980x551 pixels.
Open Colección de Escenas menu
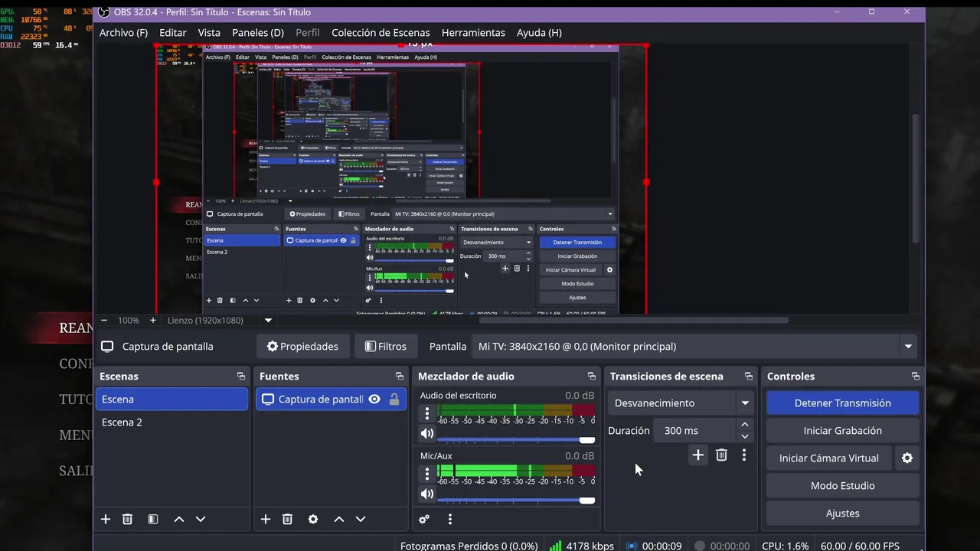pos(381,33)
